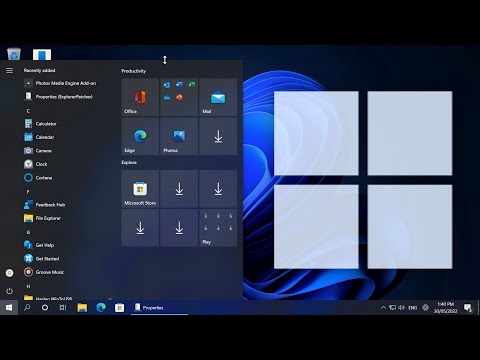
Task: Open the user account menu
Action: pos(9,273)
